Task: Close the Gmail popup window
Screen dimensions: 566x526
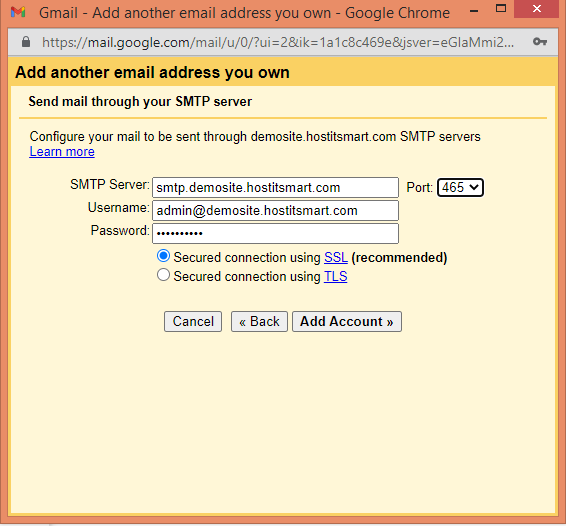Action: 537,9
